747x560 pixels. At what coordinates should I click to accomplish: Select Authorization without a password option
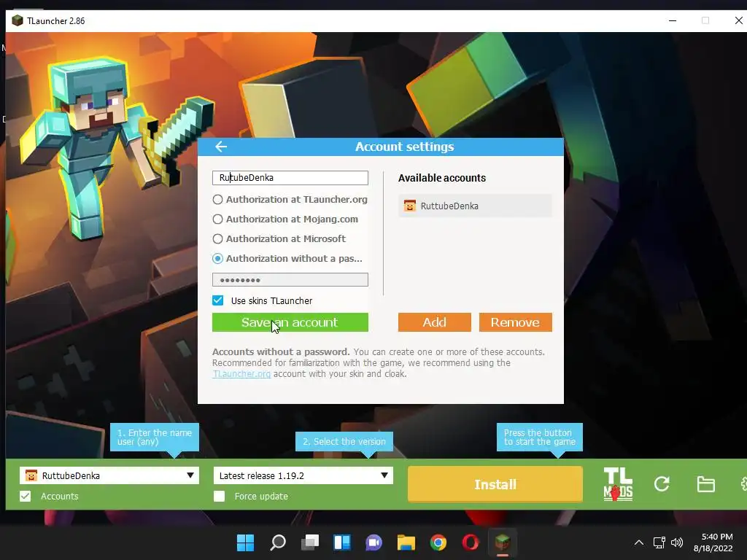[287, 259]
